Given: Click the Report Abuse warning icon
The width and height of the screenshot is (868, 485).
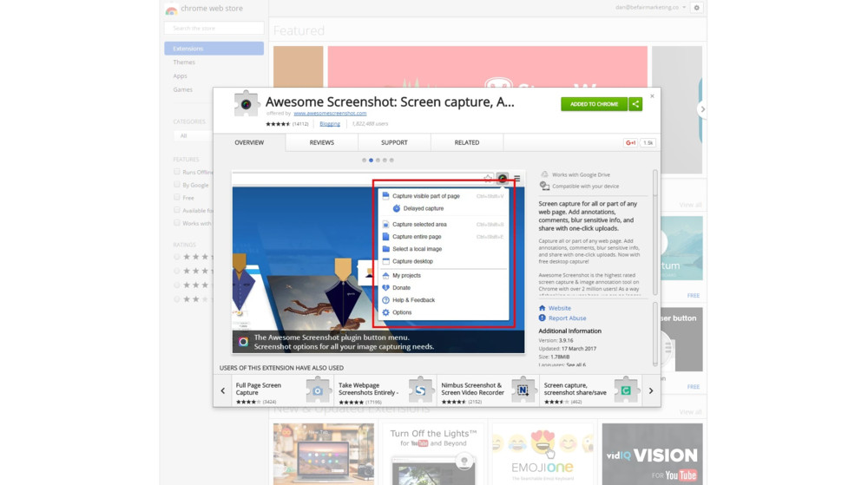Looking at the screenshot, I should pyautogui.click(x=542, y=318).
